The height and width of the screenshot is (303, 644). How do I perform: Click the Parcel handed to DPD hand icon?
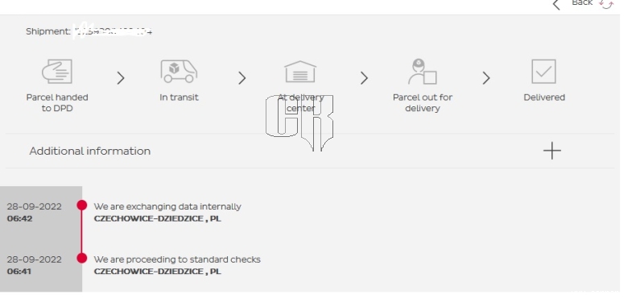[x=57, y=72]
